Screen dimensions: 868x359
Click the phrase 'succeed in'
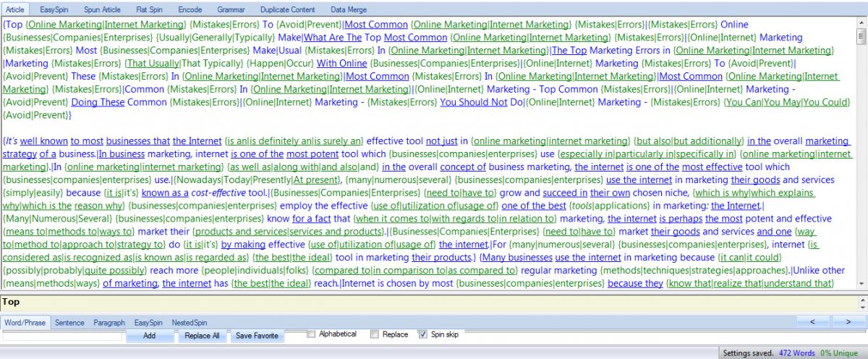point(565,193)
